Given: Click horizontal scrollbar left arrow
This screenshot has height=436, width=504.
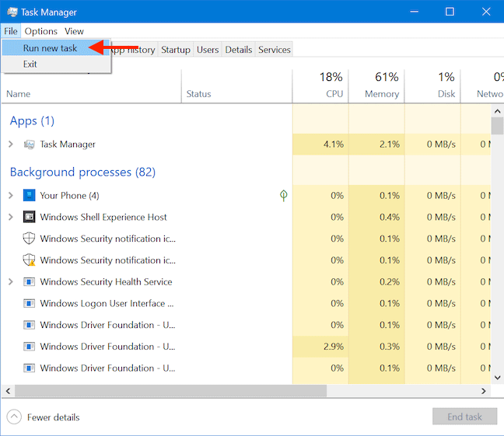Looking at the screenshot, I should coord(8,391).
